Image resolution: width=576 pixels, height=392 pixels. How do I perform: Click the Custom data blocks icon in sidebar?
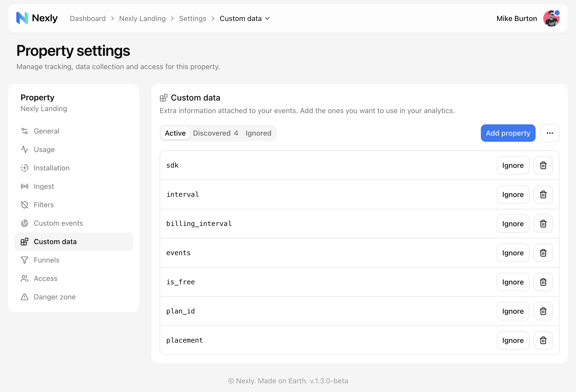coord(25,242)
